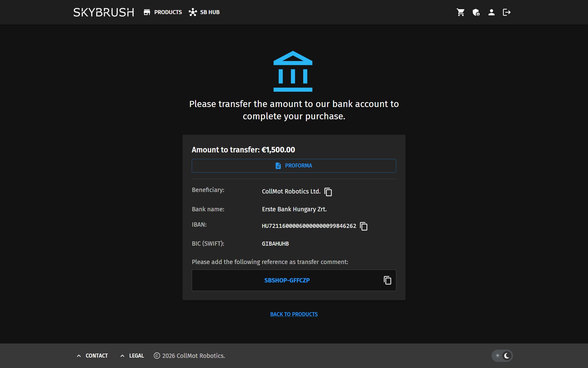
Task: Expand the Legal footer section
Action: pyautogui.click(x=132, y=356)
